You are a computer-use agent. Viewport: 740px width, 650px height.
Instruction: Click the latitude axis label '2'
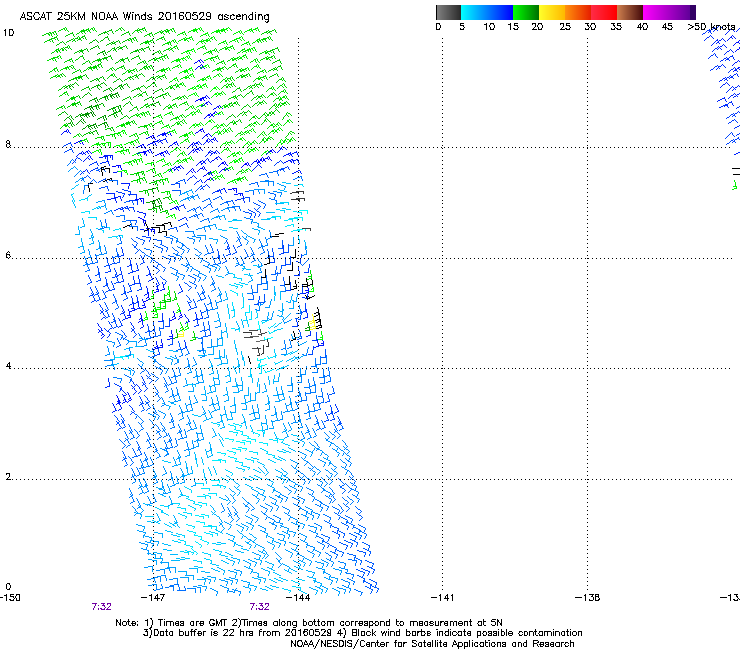coord(8,477)
